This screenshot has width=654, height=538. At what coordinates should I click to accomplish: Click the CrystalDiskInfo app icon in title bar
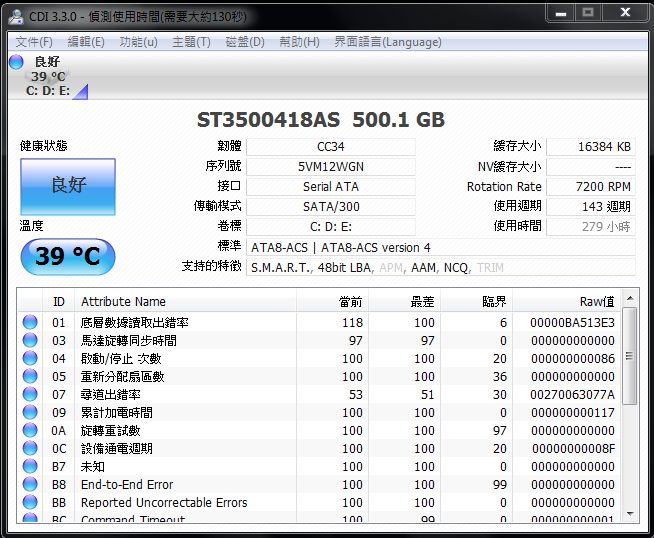(16, 17)
